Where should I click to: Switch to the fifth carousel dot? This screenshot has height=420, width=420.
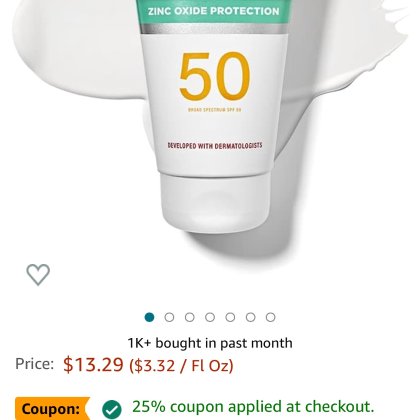(230, 317)
